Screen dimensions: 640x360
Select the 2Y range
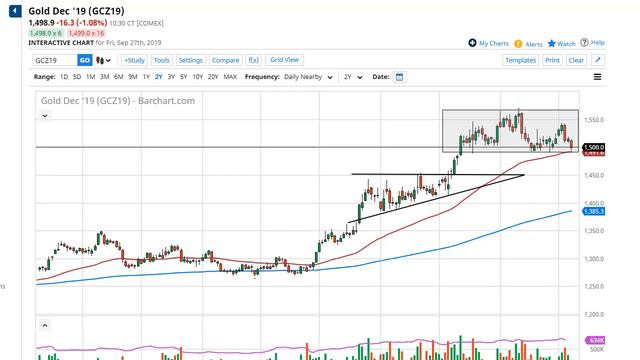click(x=159, y=77)
